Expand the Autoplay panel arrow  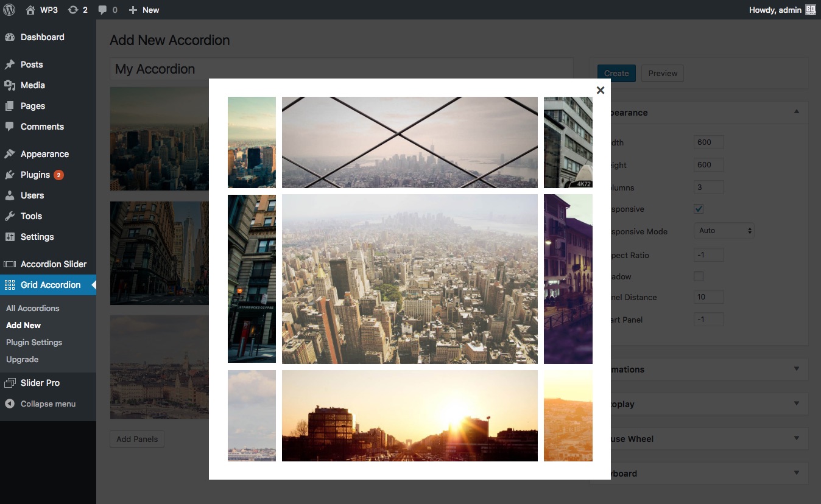pos(797,404)
